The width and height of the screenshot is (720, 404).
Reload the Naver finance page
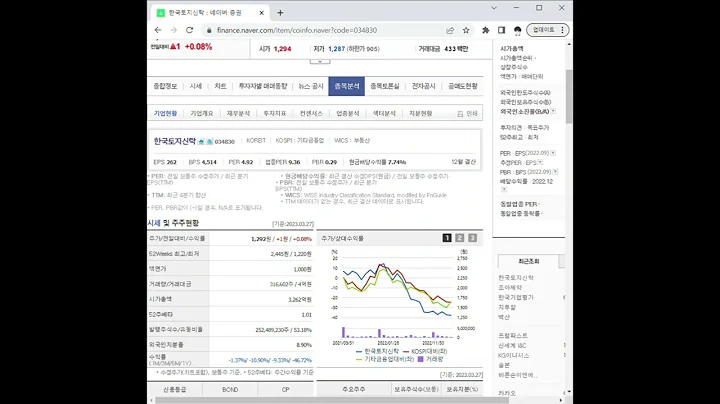(189, 30)
